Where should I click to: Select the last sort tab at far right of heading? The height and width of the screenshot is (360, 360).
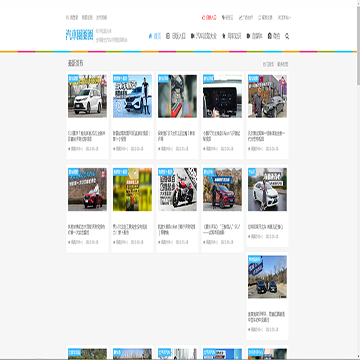pyautogui.click(x=283, y=64)
